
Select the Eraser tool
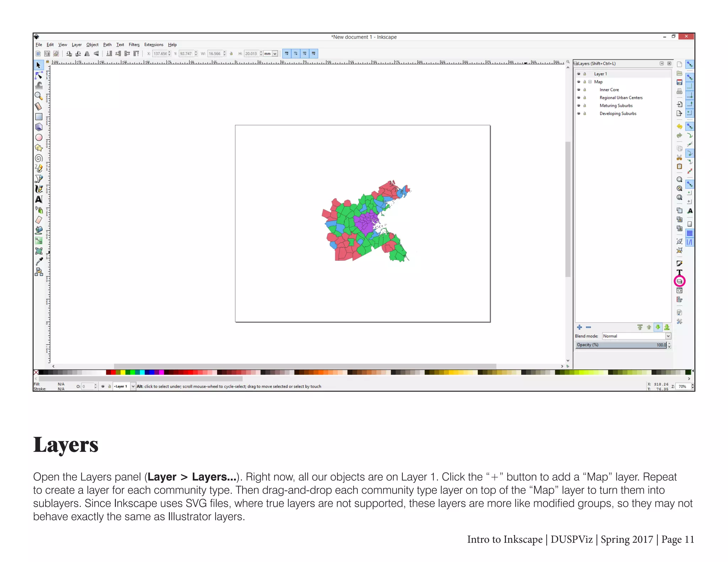click(38, 220)
